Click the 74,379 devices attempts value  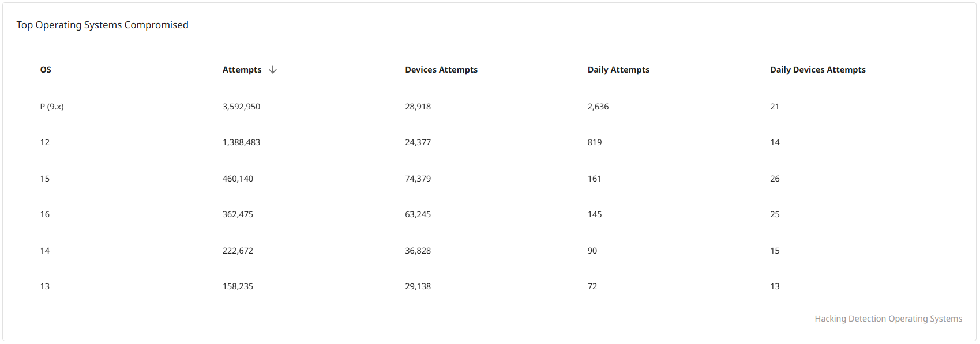tap(418, 179)
